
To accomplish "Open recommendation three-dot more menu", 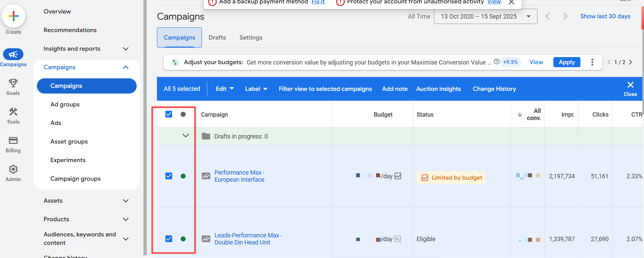I will click(592, 62).
